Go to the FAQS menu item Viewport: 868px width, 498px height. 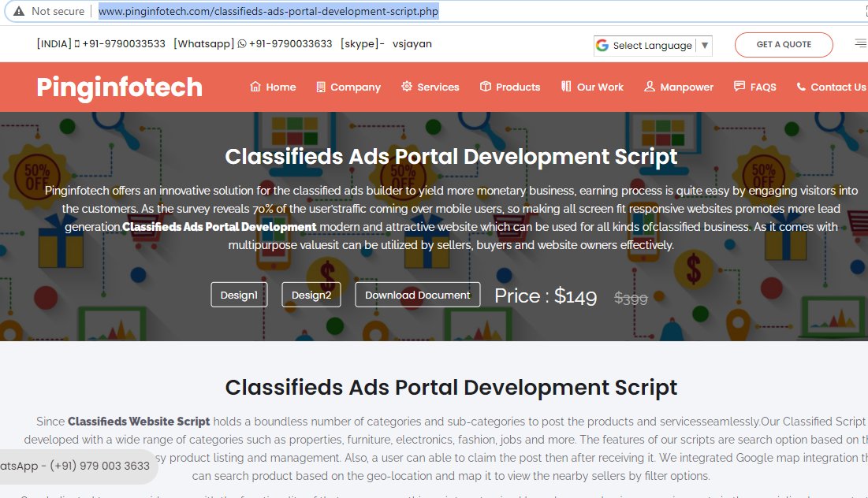pyautogui.click(x=755, y=87)
